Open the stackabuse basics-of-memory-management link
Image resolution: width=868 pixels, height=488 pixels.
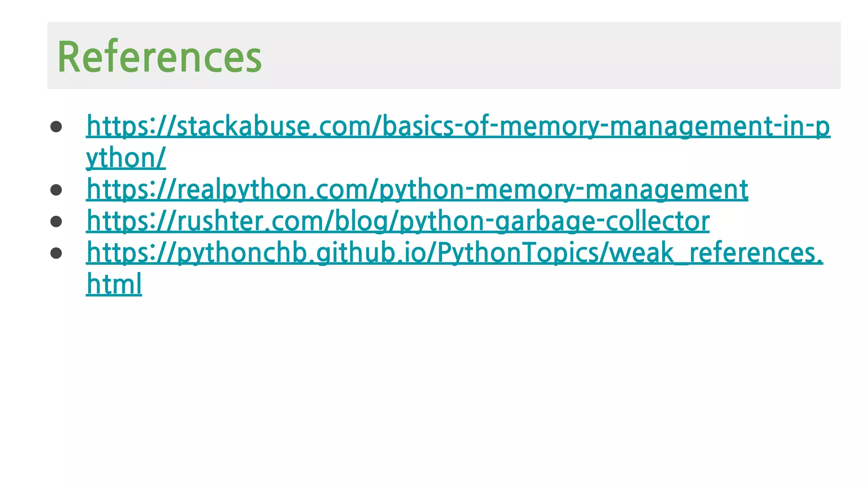458,126
